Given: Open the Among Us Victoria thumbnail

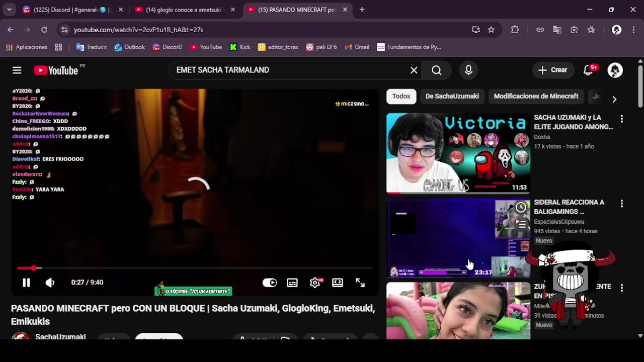Looking at the screenshot, I should [x=458, y=153].
